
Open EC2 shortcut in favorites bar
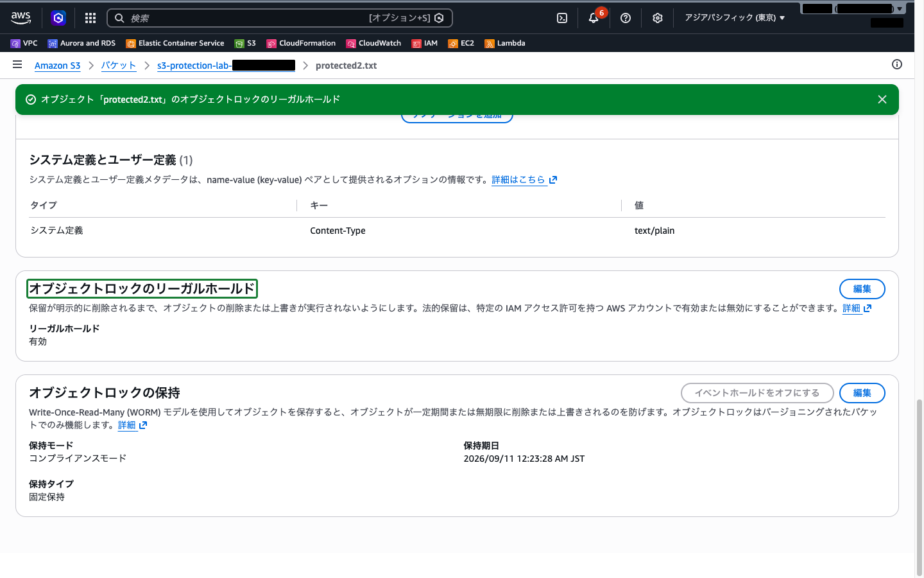[x=461, y=43]
